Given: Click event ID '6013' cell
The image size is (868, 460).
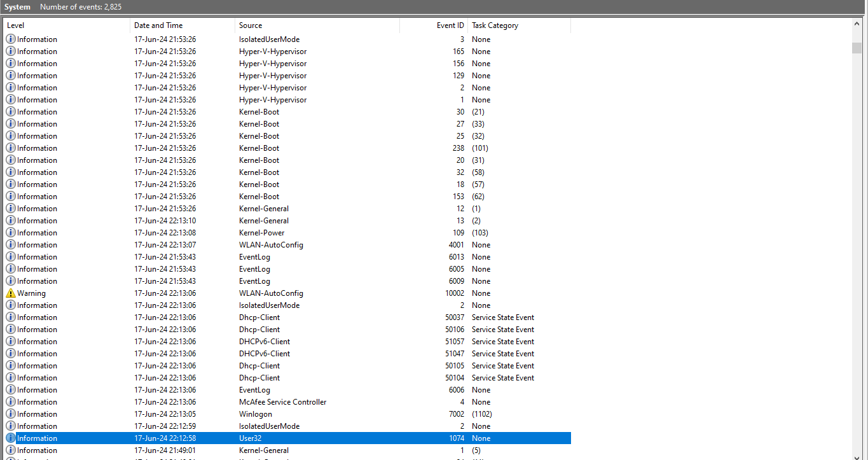Looking at the screenshot, I should pos(457,257).
